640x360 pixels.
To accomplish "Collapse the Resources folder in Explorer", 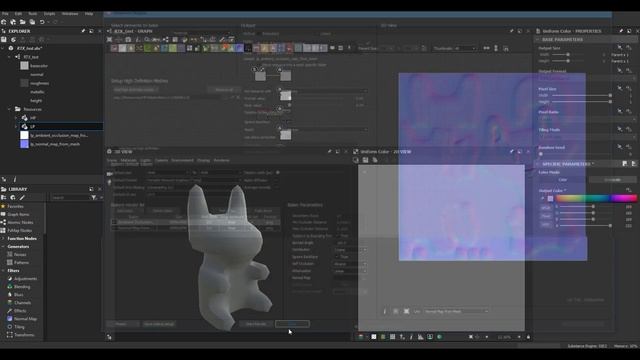I will pos(10,109).
